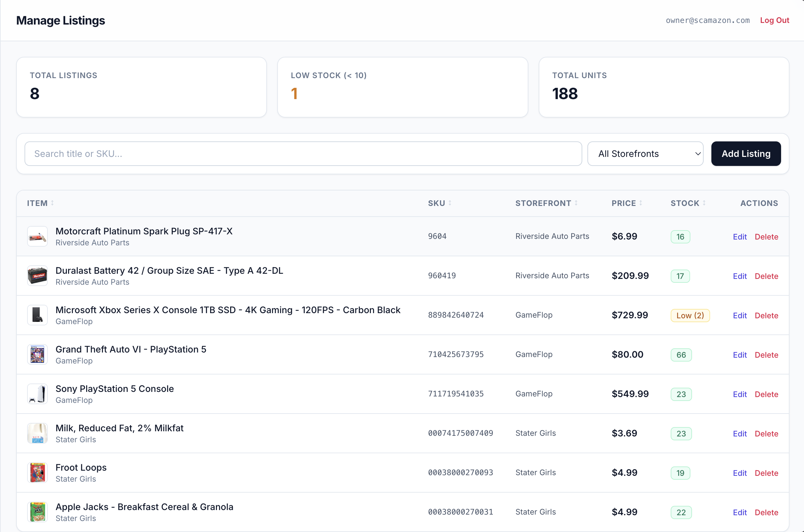The width and height of the screenshot is (804, 532).
Task: Delete the Milk Reduced Fat listing
Action: point(766,434)
